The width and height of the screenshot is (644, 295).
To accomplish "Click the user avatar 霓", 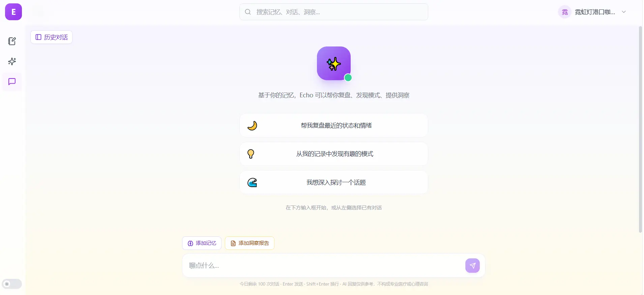I will pos(565,12).
